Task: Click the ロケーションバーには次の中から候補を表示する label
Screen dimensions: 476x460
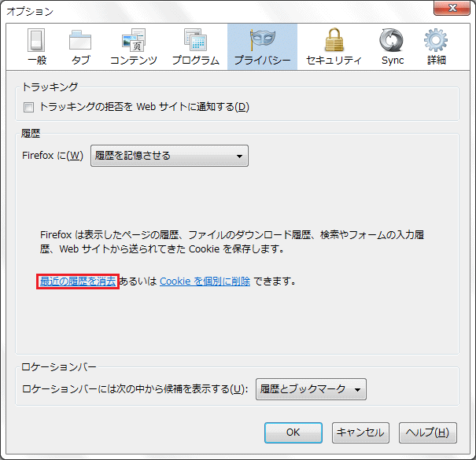Action: click(x=135, y=388)
